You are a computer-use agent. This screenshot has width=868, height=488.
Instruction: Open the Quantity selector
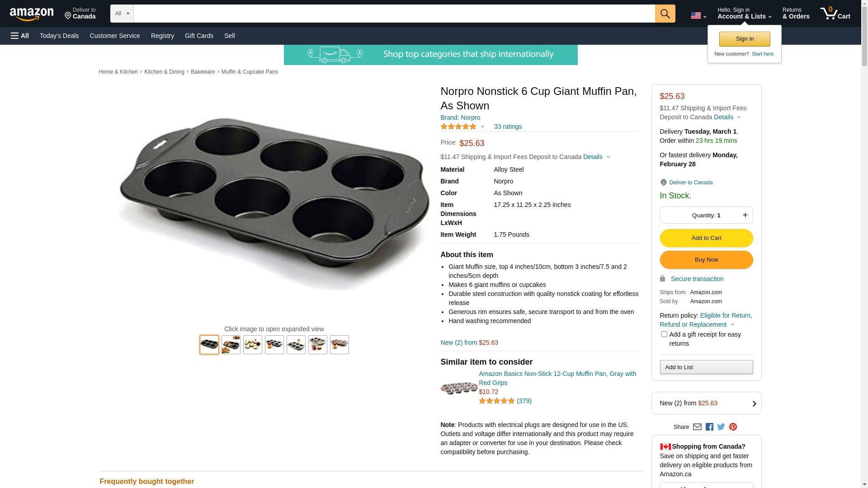pos(706,216)
